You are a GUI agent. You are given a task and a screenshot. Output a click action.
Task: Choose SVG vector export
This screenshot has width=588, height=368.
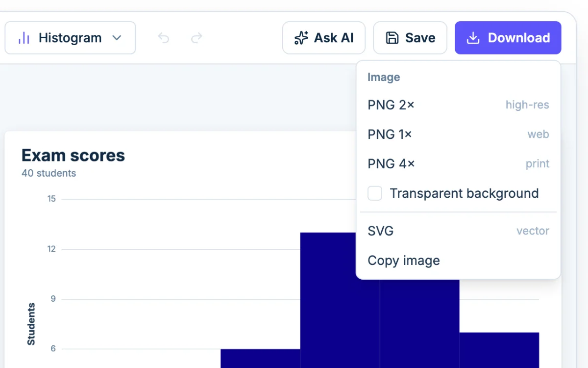point(458,231)
